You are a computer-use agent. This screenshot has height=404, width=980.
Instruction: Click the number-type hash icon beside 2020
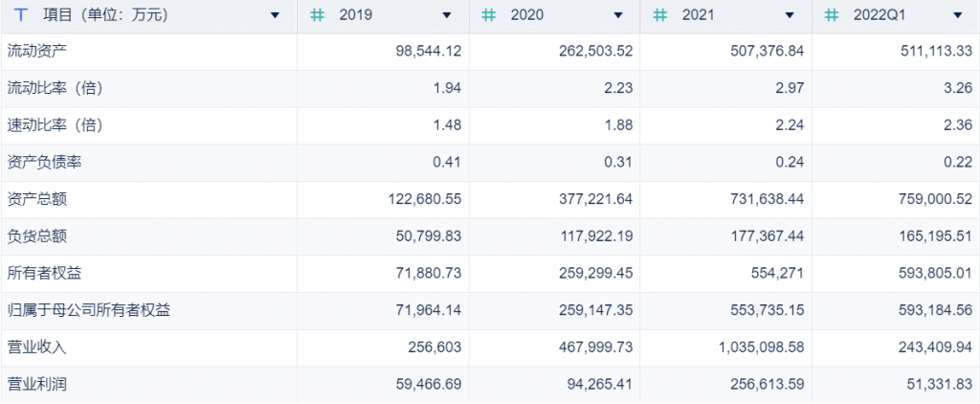[489, 15]
